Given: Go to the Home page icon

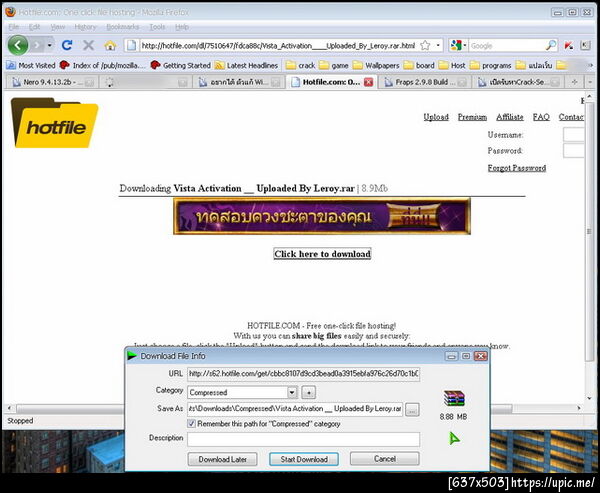Looking at the screenshot, I should [110, 46].
